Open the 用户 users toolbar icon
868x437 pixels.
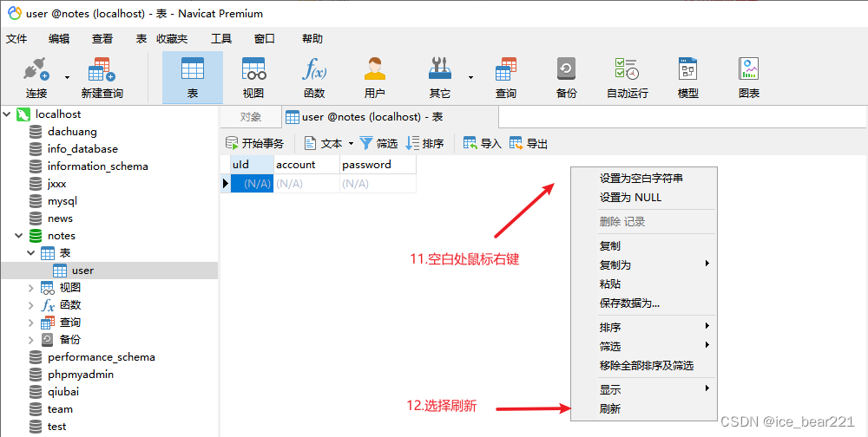tap(375, 69)
